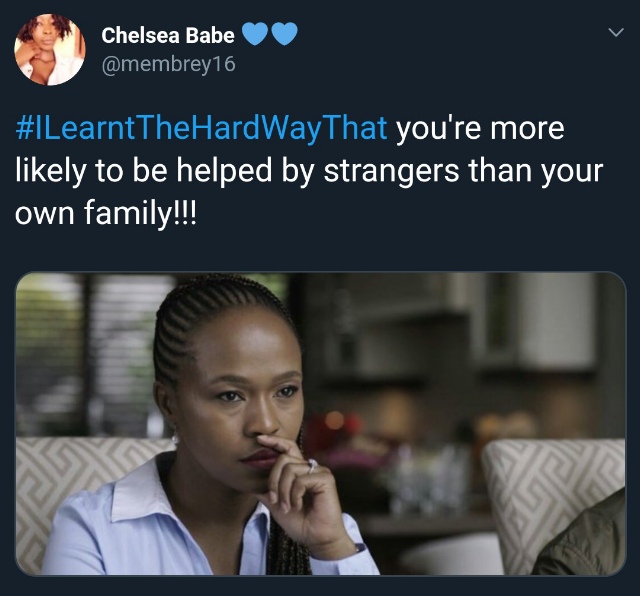Click the first blue heart emoji
640x596 pixels.
pyautogui.click(x=255, y=33)
